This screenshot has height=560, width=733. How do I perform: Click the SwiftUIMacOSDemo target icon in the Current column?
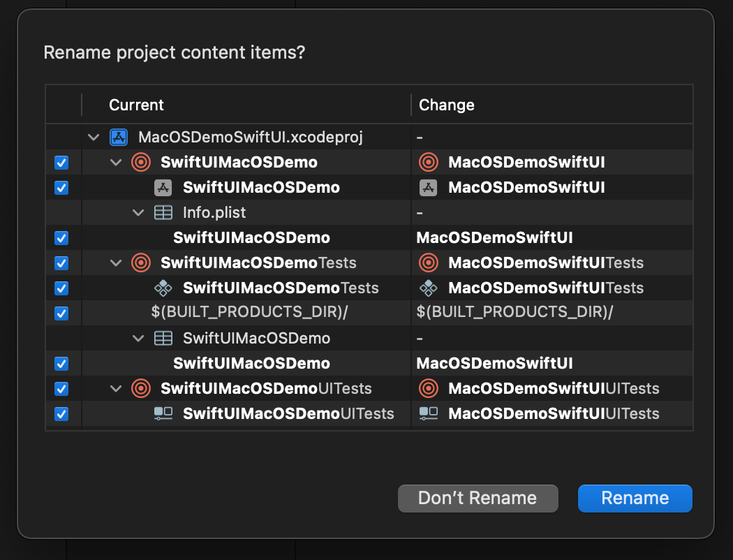(141, 162)
